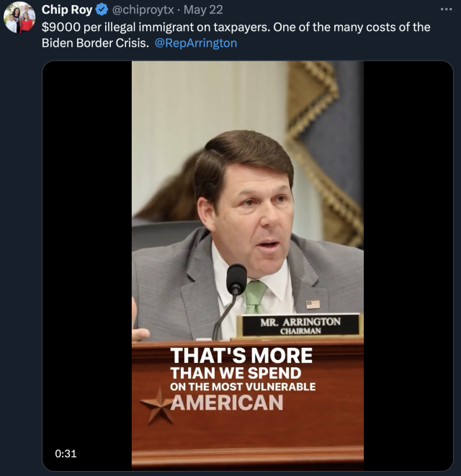Click the "THAT'S MORE" video caption
461x476 pixels.
click(x=241, y=355)
